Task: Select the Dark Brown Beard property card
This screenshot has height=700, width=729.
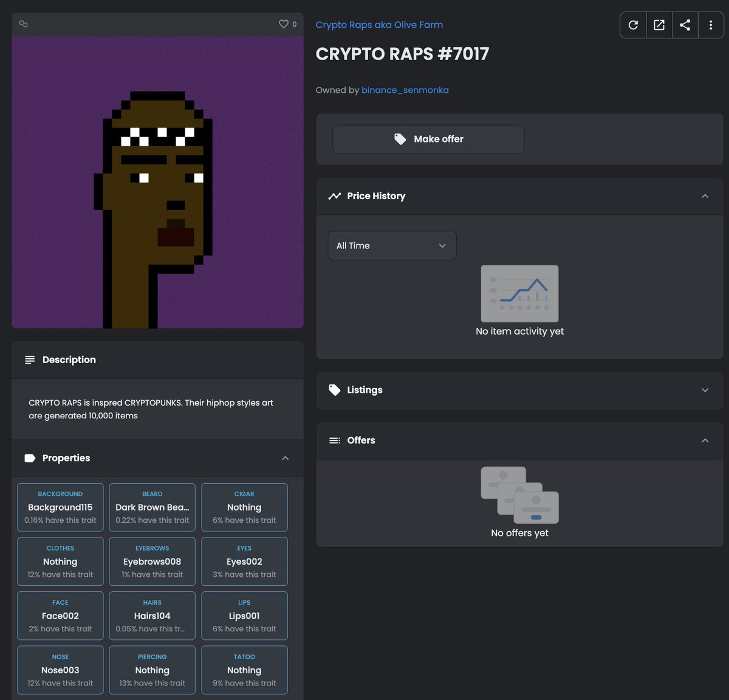Action: click(x=152, y=508)
